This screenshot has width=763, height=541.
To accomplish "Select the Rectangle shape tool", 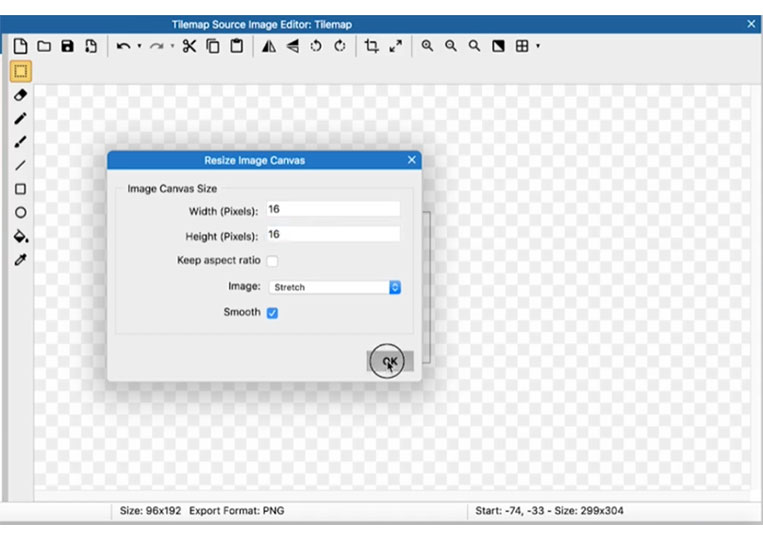I will (x=20, y=189).
